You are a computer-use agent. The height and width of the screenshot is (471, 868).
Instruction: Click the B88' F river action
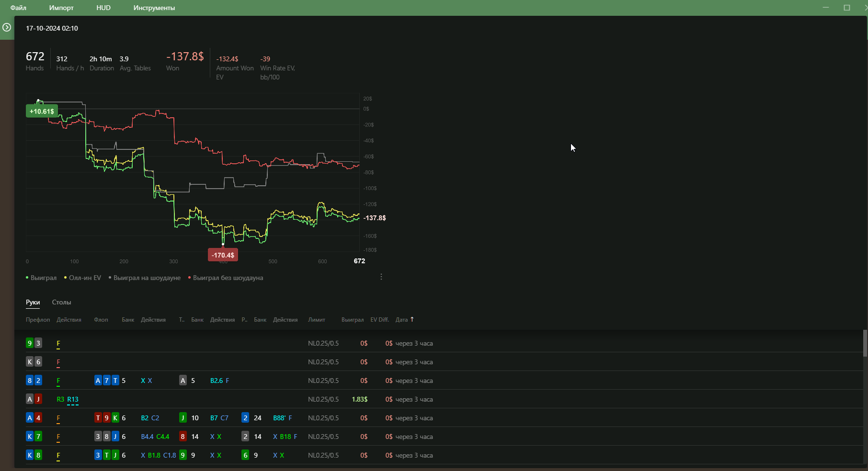(283, 418)
